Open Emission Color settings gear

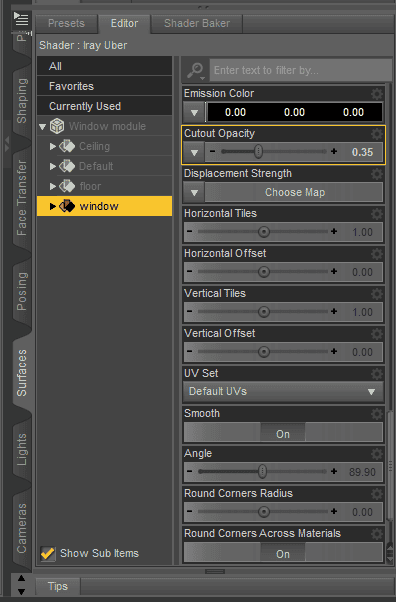tap(377, 94)
